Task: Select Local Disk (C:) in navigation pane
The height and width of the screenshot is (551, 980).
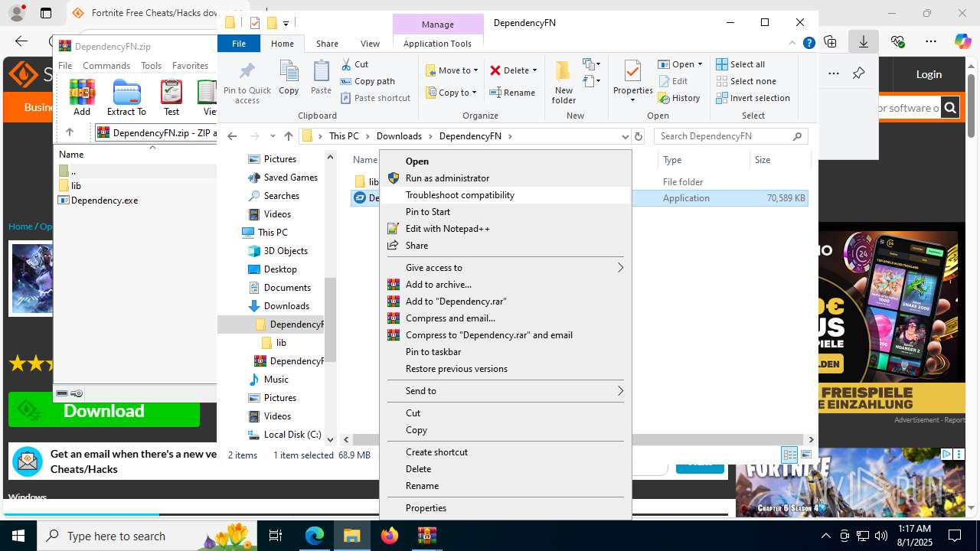Action: point(292,435)
